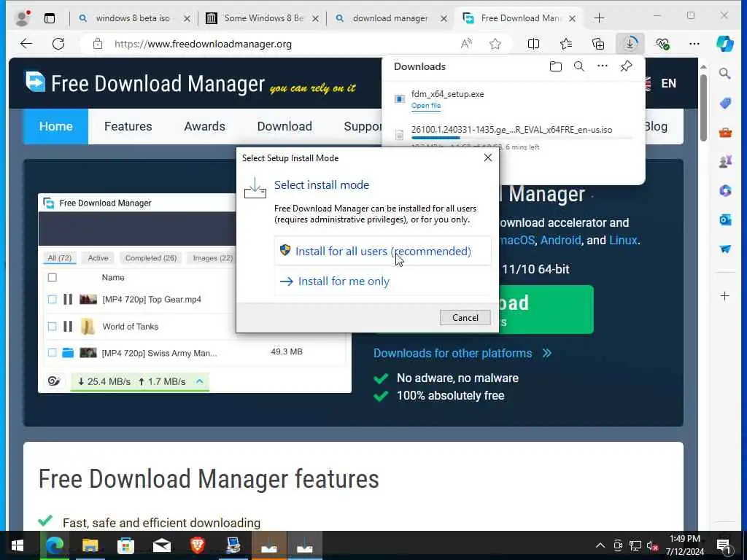The image size is (747, 560).
Task: Open Brave browser from the taskbar
Action: coord(197,545)
